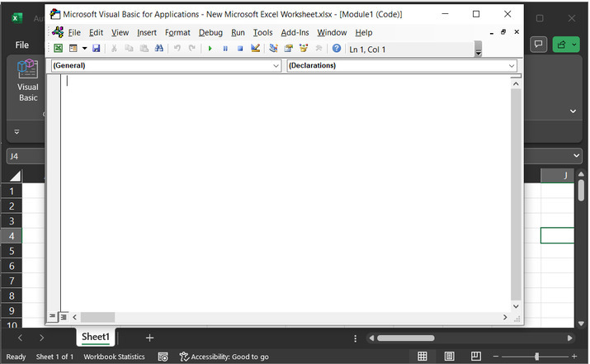Viewport: 590px width, 364px height.
Task: Select row 4 header in Excel
Action: point(12,236)
